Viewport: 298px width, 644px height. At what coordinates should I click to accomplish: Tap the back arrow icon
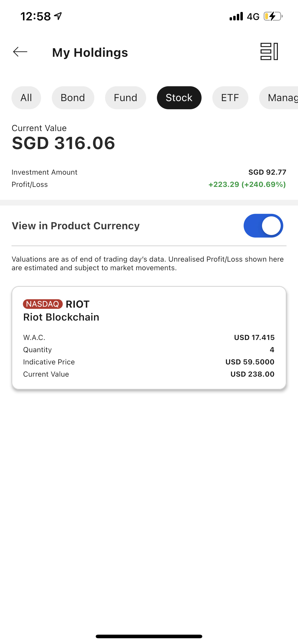click(x=20, y=52)
